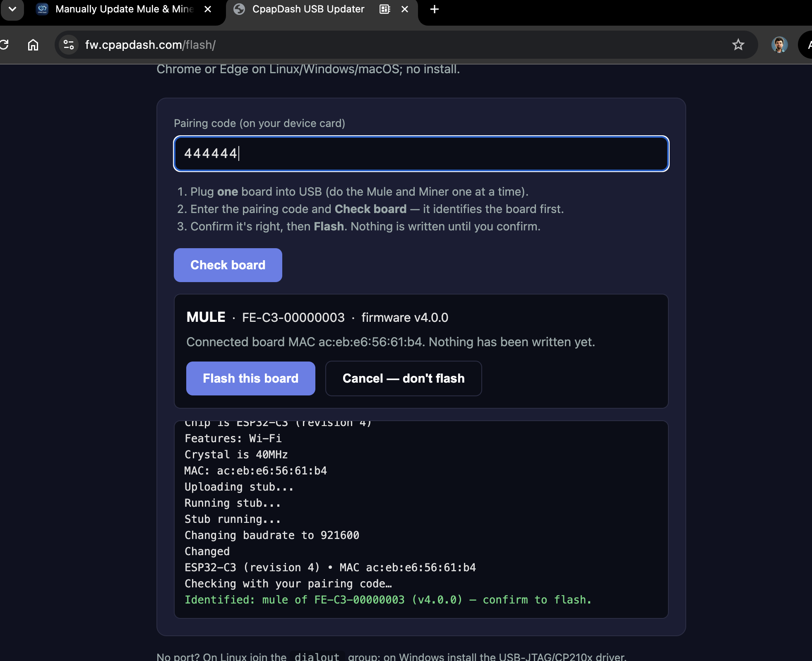812x661 pixels.
Task: Focus the address bar URL
Action: 150,45
